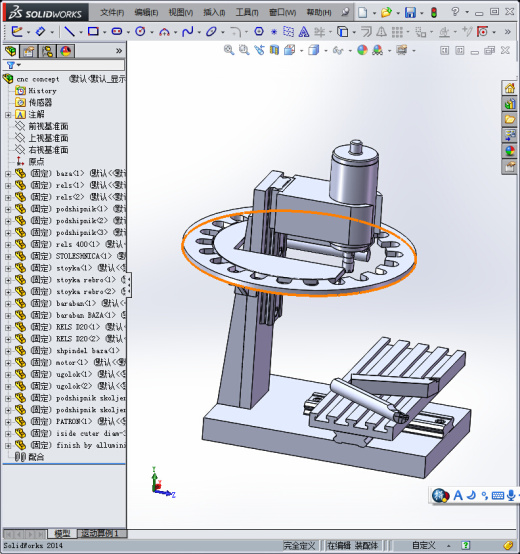Open the SolidWorks Resources home pane
Image resolution: width=520 pixels, height=554 pixels.
[x=509, y=88]
